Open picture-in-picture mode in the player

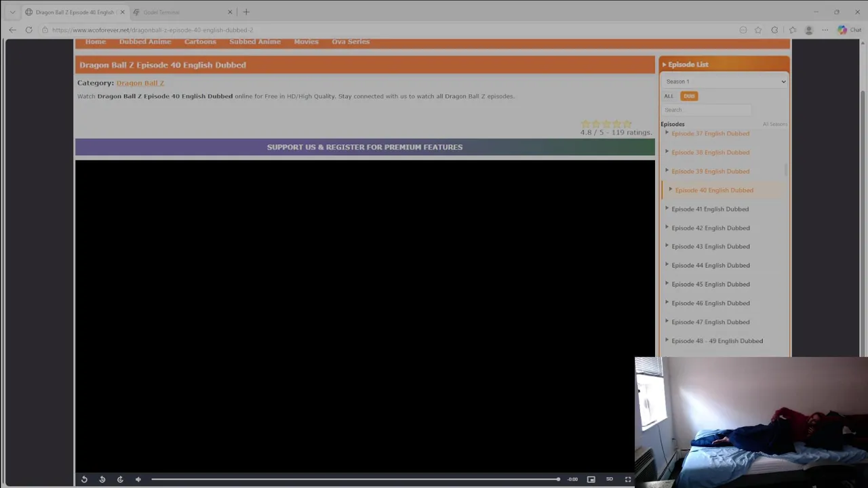click(x=591, y=479)
